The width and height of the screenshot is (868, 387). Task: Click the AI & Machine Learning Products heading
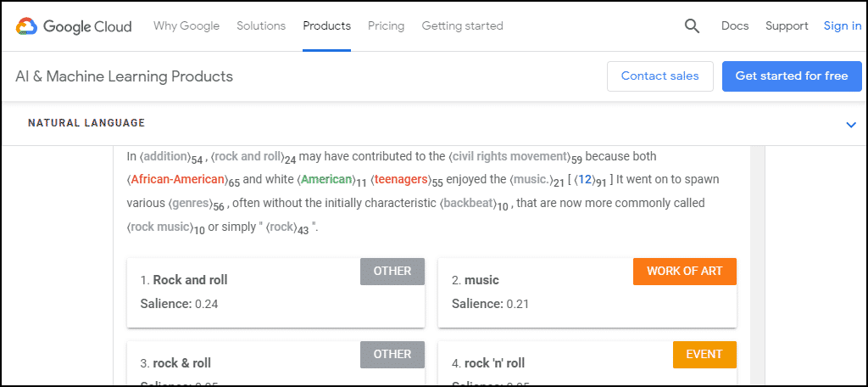point(124,76)
